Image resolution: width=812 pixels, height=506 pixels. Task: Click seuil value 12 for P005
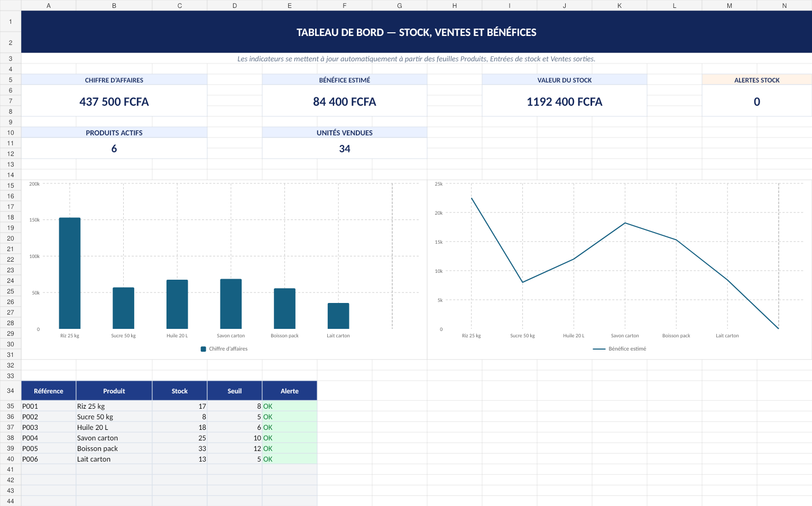pos(235,448)
